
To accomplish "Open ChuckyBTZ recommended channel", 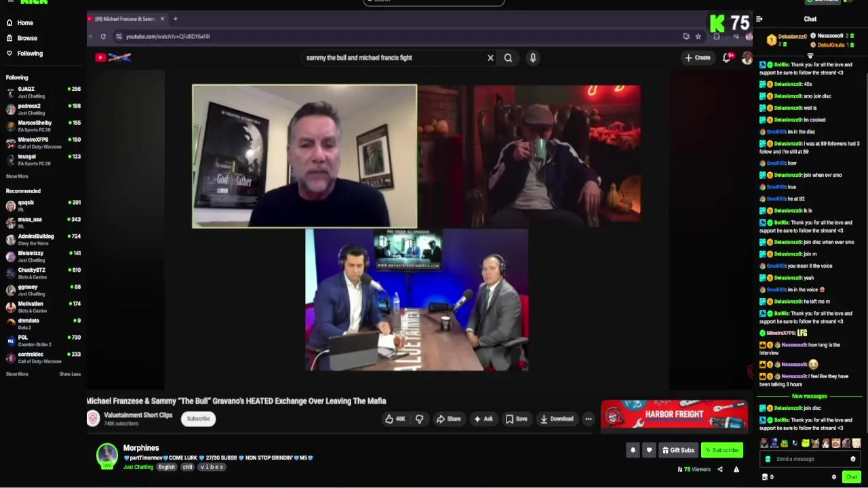I will pyautogui.click(x=43, y=273).
